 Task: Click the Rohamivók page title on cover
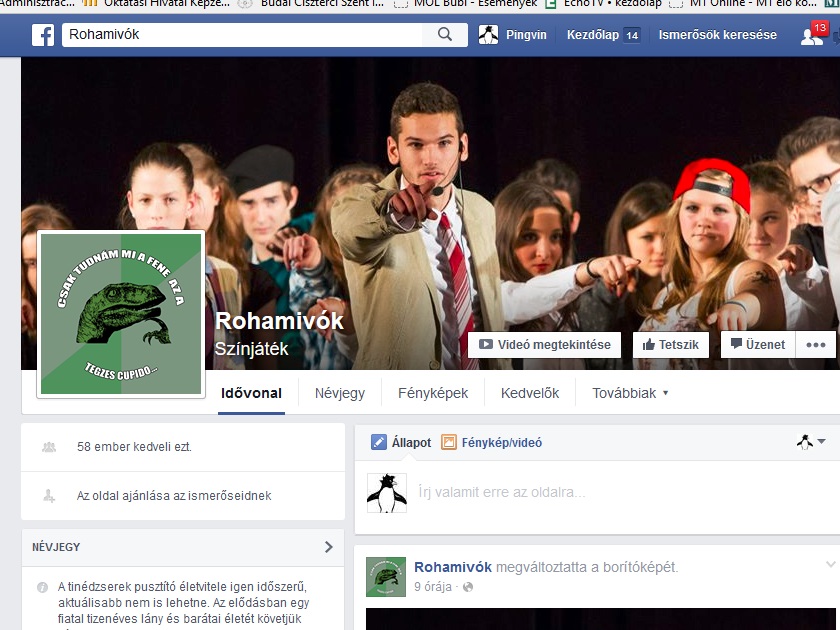tap(279, 321)
